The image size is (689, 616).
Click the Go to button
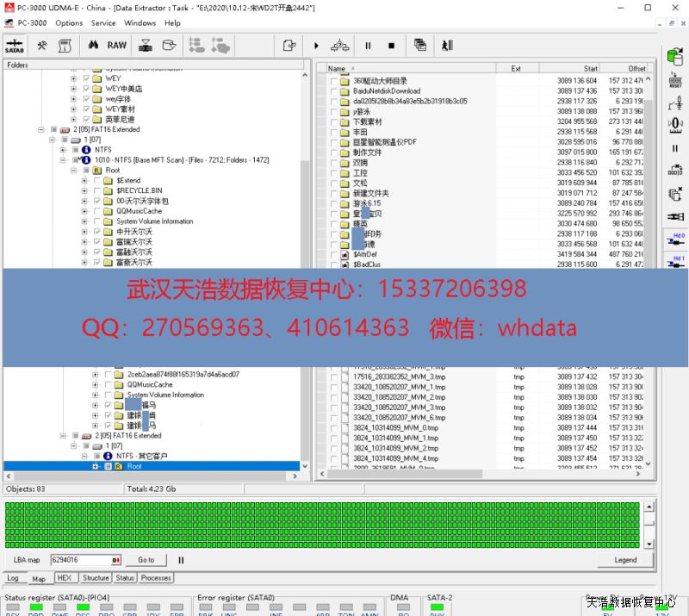(146, 560)
